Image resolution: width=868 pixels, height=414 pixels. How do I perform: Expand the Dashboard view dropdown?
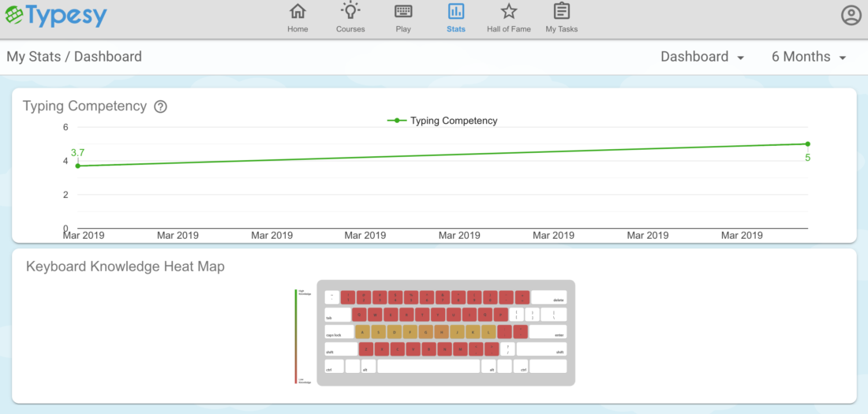point(702,57)
